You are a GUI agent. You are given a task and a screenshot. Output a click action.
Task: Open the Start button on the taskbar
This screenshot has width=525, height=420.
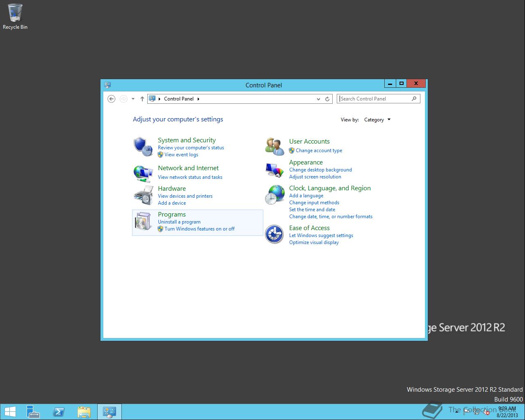10,412
